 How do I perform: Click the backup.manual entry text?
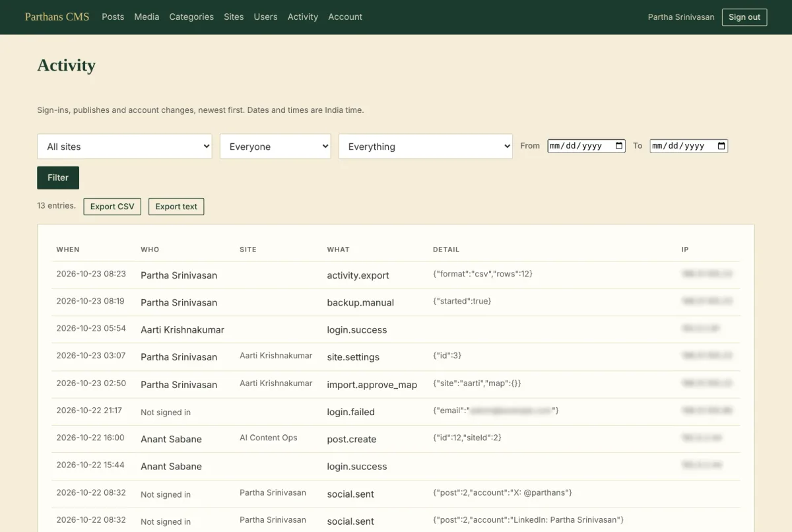coord(360,302)
